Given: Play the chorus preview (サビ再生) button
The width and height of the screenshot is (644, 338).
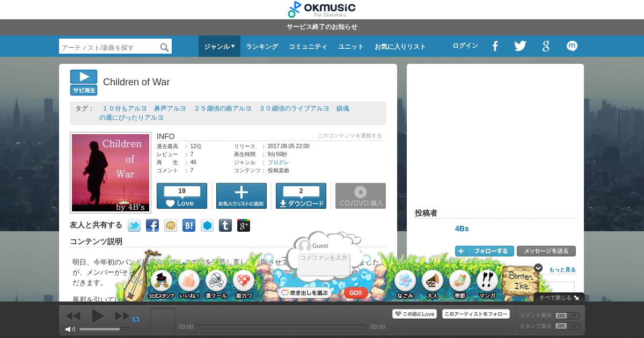Looking at the screenshot, I should pos(84,83).
